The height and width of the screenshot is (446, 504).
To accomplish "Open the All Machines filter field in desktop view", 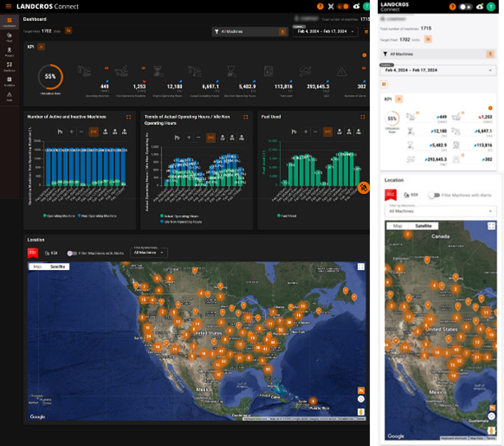I will click(250, 32).
